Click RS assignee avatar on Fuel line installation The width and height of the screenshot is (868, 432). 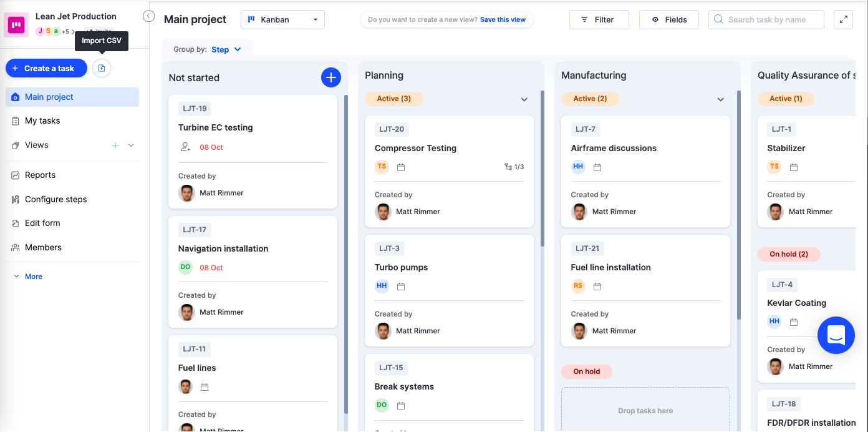578,286
